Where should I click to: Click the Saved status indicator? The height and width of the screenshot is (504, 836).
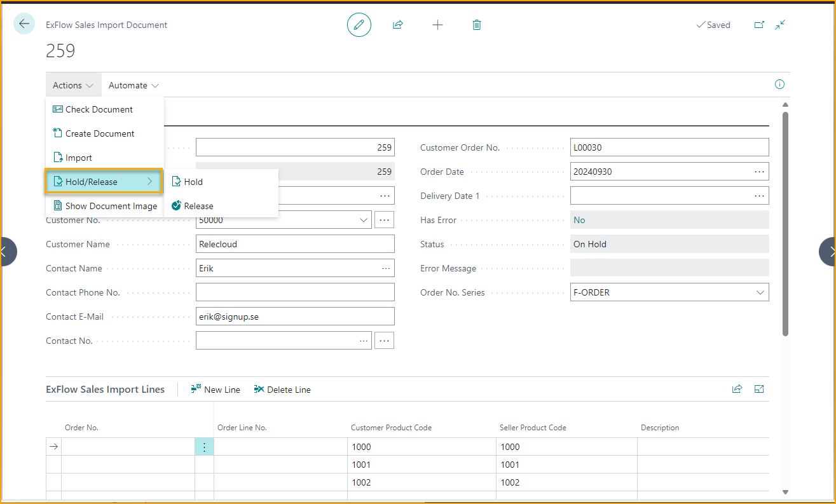[713, 25]
